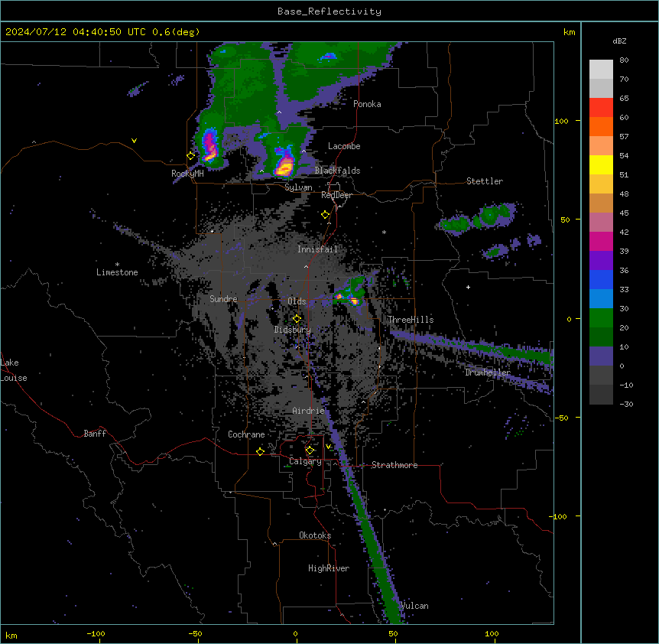This screenshot has width=659, height=644.
Task: Click the Base_Reflectivity title text
Action: coord(329,11)
